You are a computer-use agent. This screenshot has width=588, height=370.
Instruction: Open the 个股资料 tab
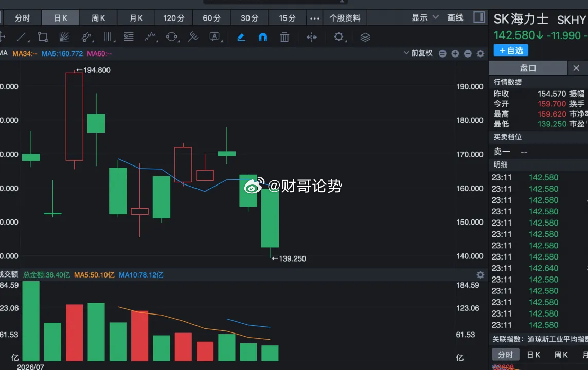tap(345, 18)
